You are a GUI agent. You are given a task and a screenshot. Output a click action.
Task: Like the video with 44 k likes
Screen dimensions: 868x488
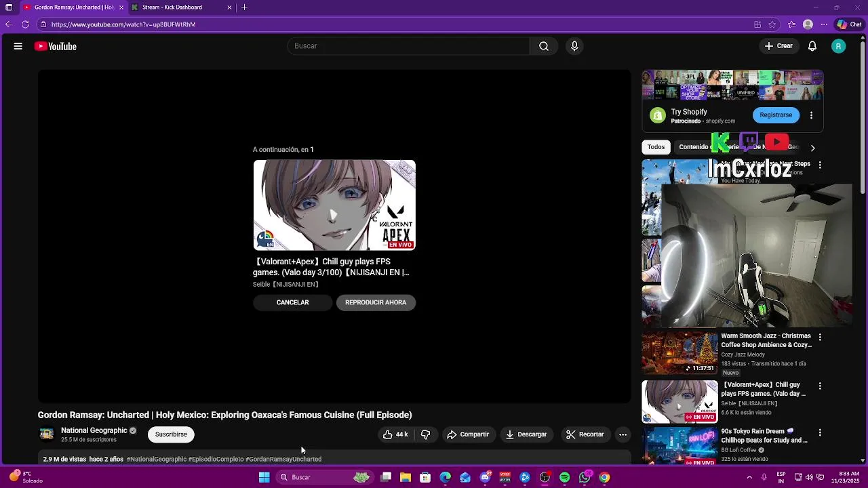point(395,434)
